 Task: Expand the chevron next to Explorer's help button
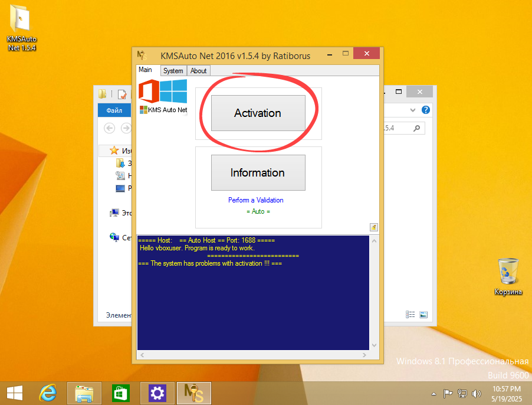coord(412,110)
